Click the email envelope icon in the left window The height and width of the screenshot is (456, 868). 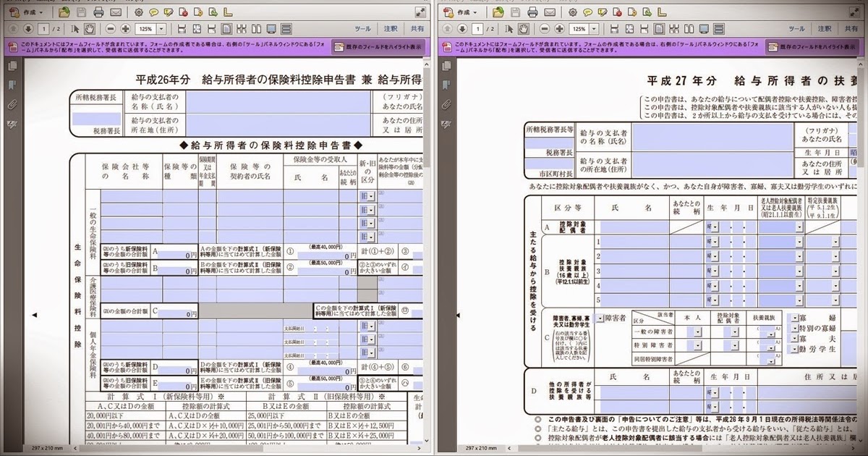(116, 12)
